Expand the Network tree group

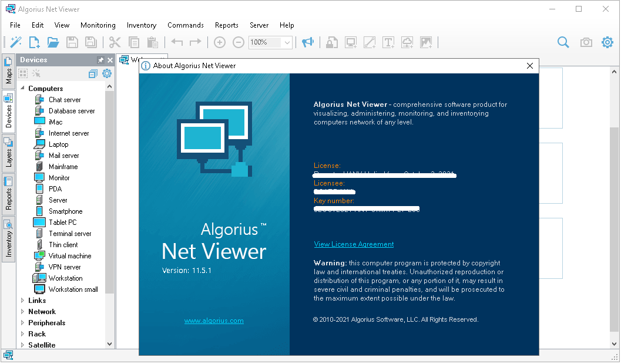tap(22, 311)
